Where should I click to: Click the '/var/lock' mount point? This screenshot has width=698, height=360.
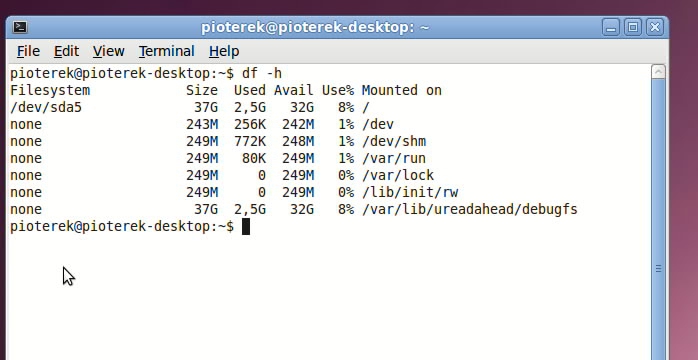point(398,175)
